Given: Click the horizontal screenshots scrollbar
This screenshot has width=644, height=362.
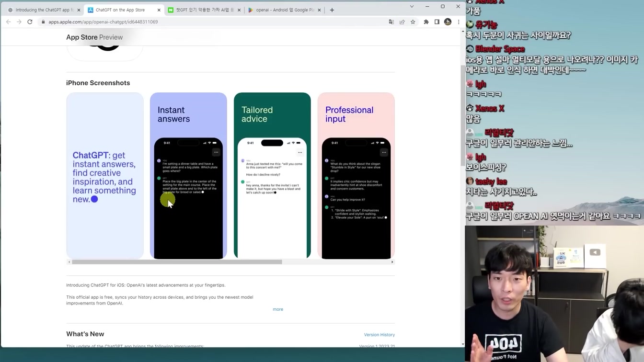Looking at the screenshot, I should click(x=177, y=262).
